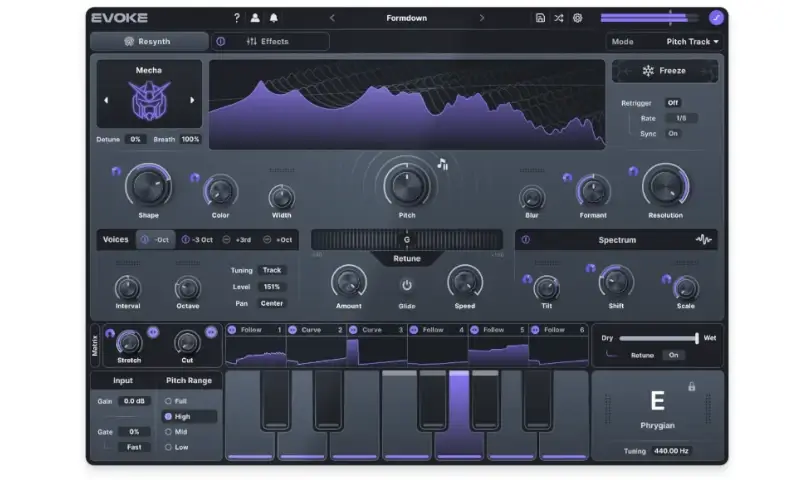Click the save preset icon
The height and width of the screenshot is (480, 800).
point(540,18)
